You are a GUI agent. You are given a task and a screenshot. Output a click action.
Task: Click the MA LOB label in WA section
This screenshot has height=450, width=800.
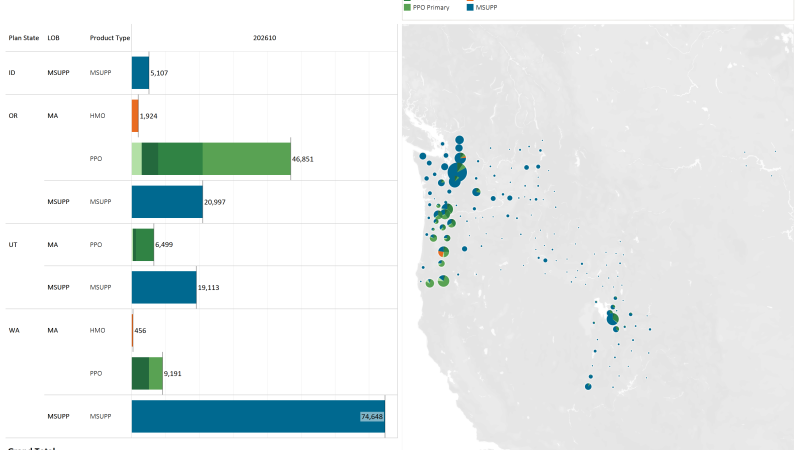coord(53,331)
